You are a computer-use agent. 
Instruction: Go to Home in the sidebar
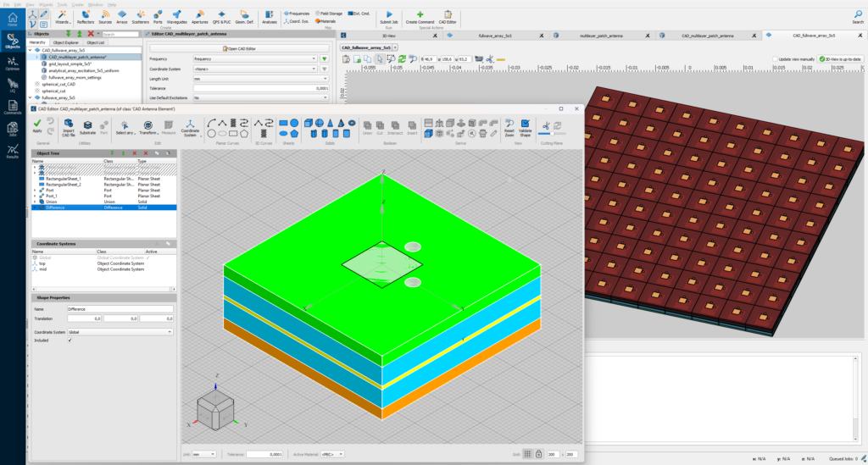click(x=12, y=20)
